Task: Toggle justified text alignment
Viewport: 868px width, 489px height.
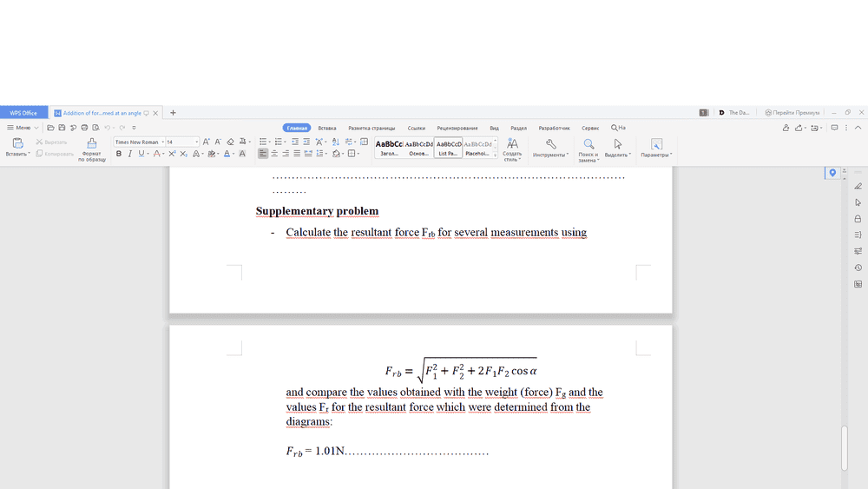Action: pyautogui.click(x=297, y=154)
